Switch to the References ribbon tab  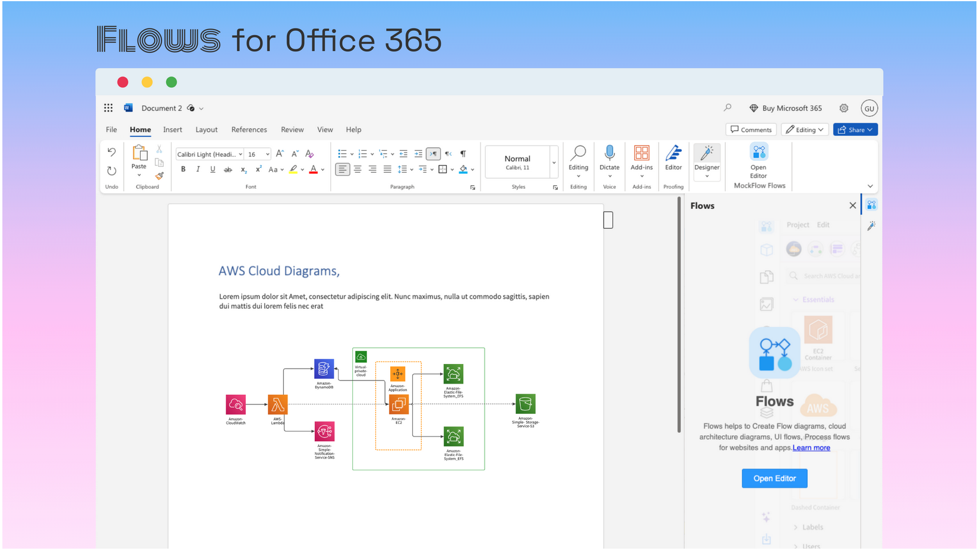click(249, 129)
